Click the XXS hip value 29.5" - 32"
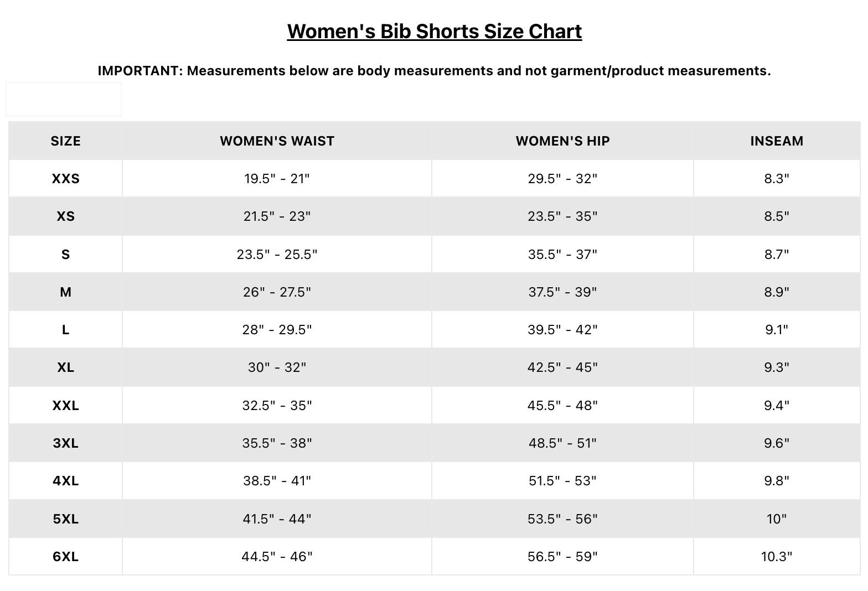Image resolution: width=868 pixels, height=591 pixels. pyautogui.click(x=562, y=179)
